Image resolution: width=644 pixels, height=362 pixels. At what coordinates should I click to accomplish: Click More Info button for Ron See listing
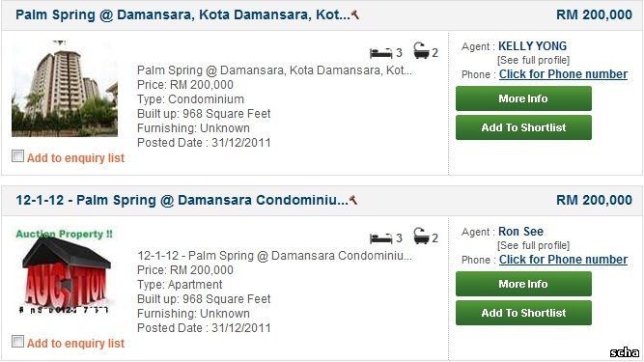click(523, 284)
